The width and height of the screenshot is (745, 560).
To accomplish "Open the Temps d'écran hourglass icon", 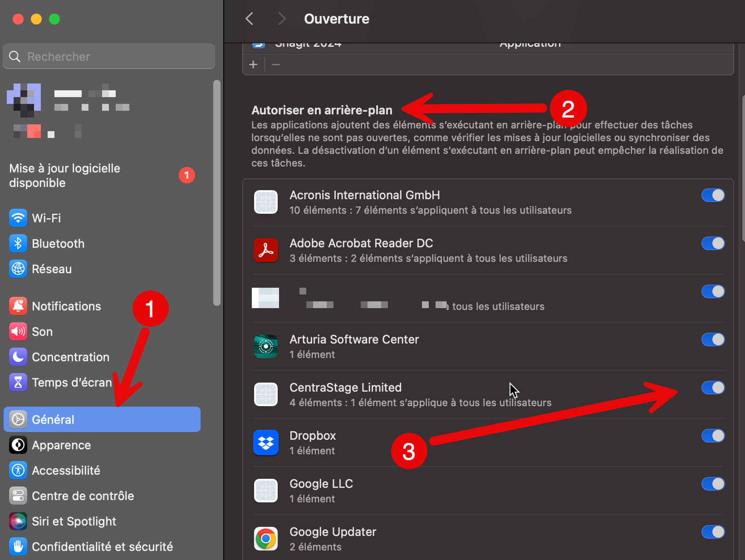I will point(18,383).
